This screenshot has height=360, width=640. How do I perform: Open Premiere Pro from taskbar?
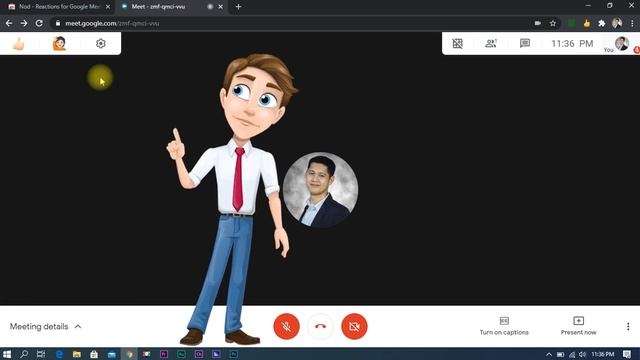click(164, 354)
